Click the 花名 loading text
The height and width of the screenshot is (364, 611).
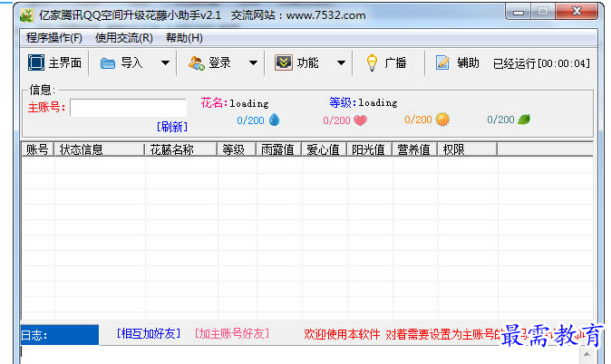point(235,103)
